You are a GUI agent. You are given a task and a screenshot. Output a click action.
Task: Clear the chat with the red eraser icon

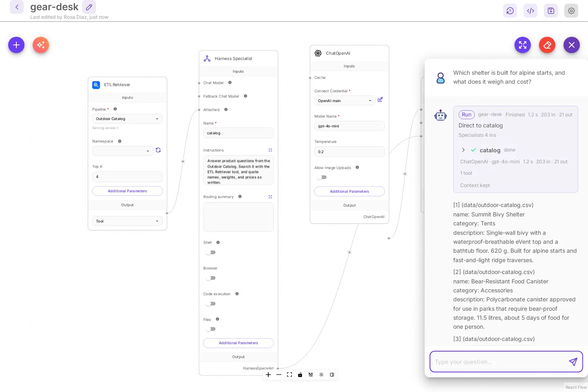click(x=547, y=45)
